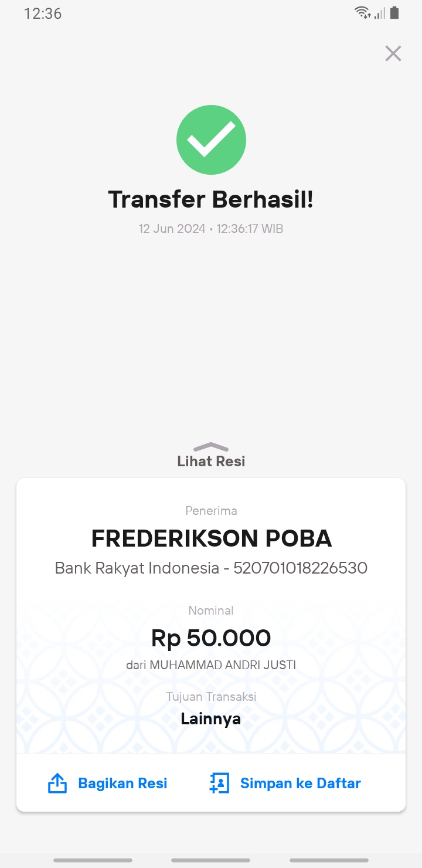The image size is (422, 868).
Task: Choose Simpan ke Daftar to save recipient
Action: (301, 783)
